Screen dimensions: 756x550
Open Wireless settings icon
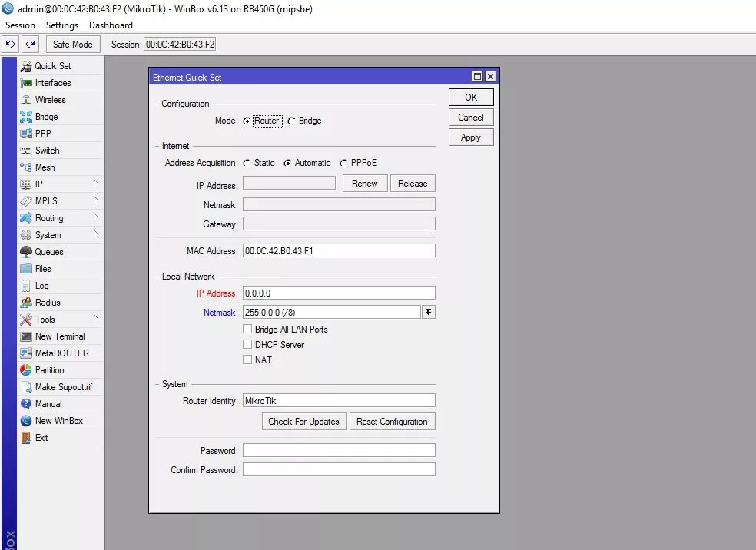[x=25, y=100]
